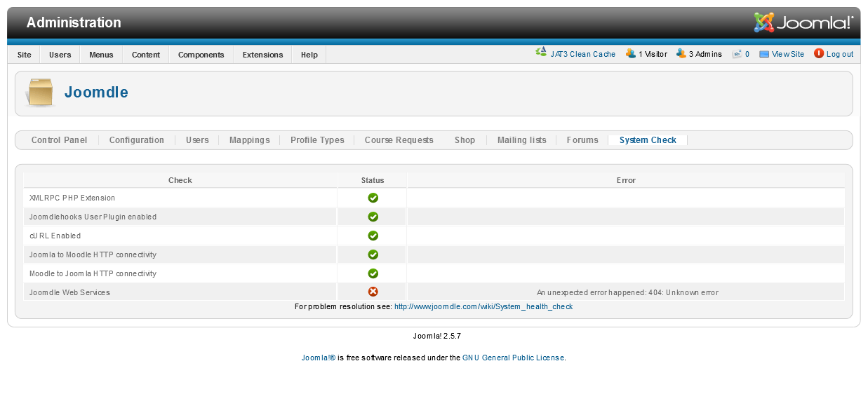Image resolution: width=868 pixels, height=401 pixels.
Task: Click the red error icon for Joomdle Web Services
Action: (373, 292)
